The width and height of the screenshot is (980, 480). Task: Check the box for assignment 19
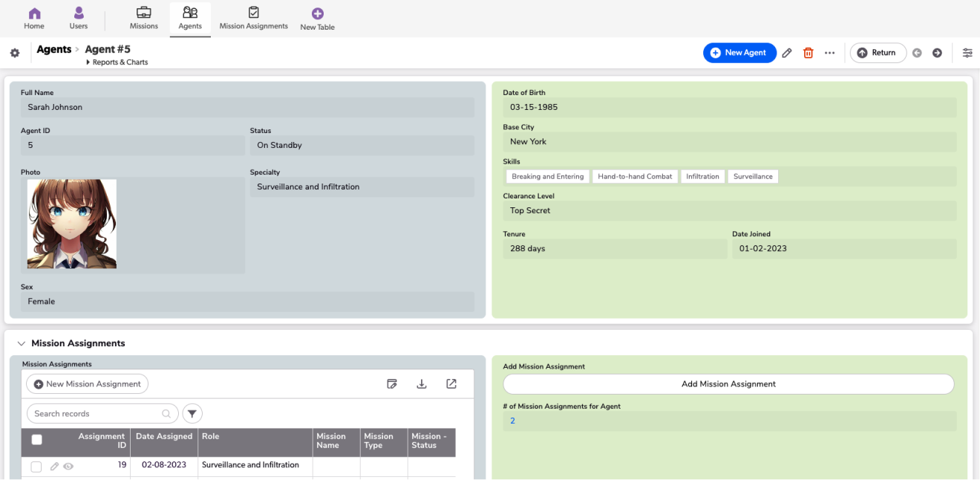(x=36, y=467)
